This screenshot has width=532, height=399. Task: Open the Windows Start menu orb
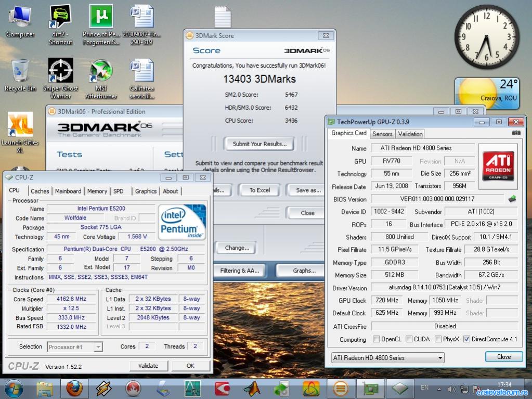[x=14, y=389]
